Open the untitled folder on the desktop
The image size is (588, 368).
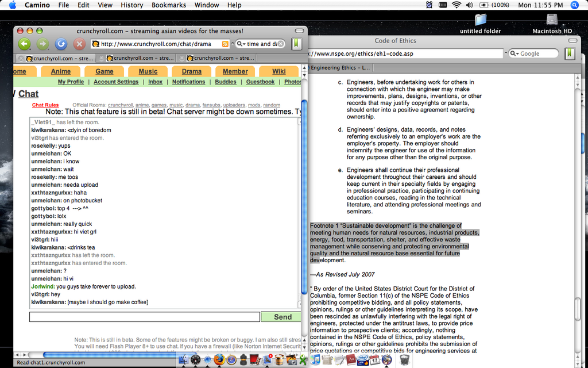coord(481,23)
